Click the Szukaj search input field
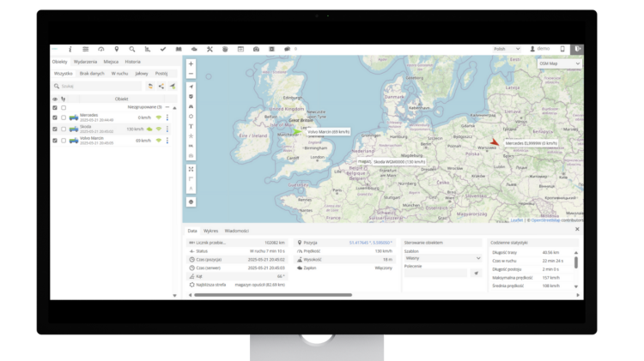 coord(96,86)
